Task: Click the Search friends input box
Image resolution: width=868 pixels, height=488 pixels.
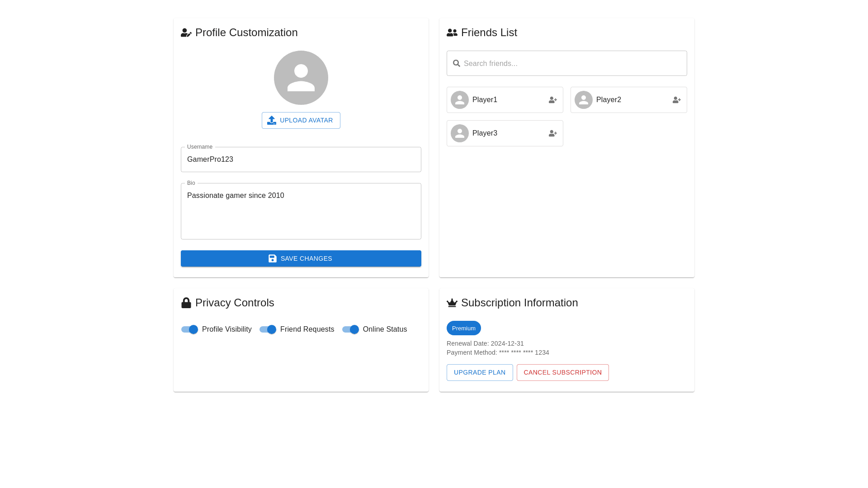Action: click(x=572, y=63)
